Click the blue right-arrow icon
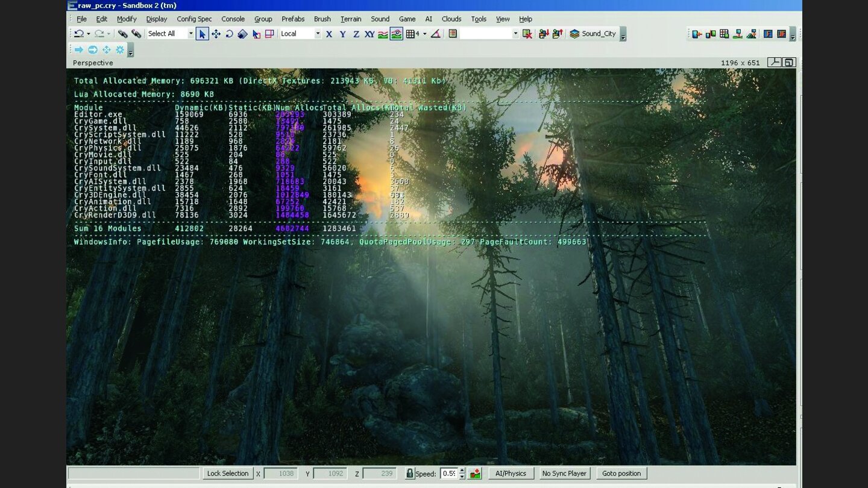Screen dimensions: 868x488 pos(78,50)
